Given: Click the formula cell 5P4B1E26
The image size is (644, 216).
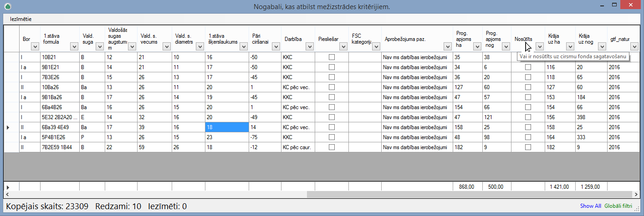Looking at the screenshot, I should (x=60, y=137).
